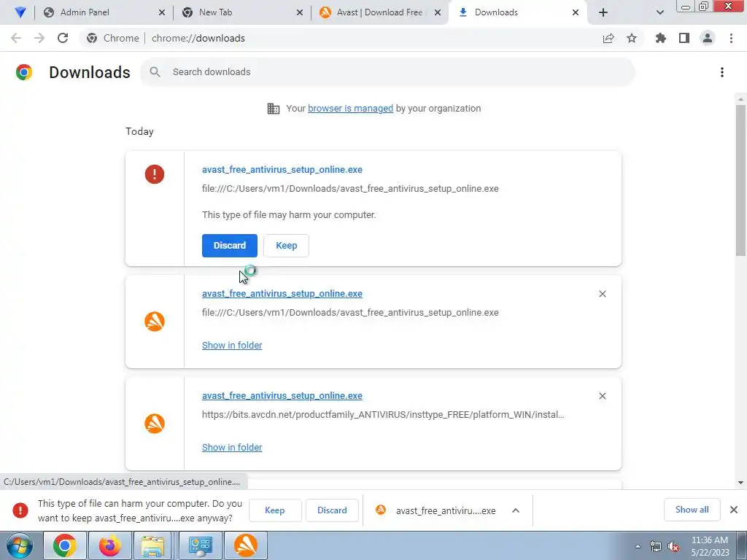This screenshot has width=747, height=560.
Task: Close the New Tab tab
Action: 300,12
